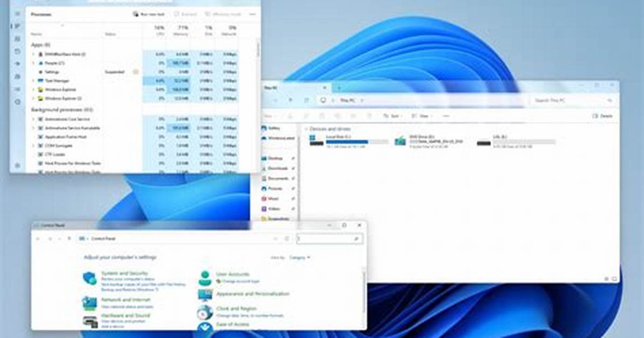Select the suspended Settings process row
This screenshot has height=338, width=644.
tap(136, 72)
